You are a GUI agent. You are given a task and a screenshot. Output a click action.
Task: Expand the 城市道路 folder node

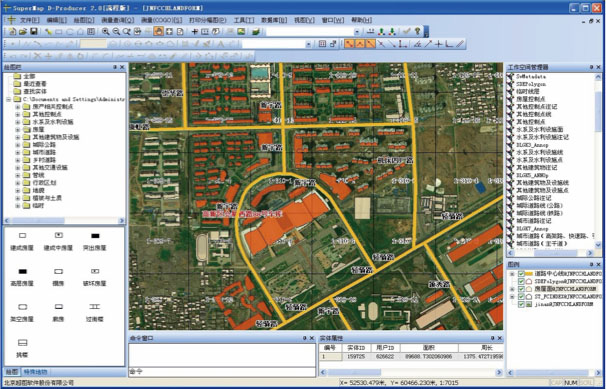point(17,152)
